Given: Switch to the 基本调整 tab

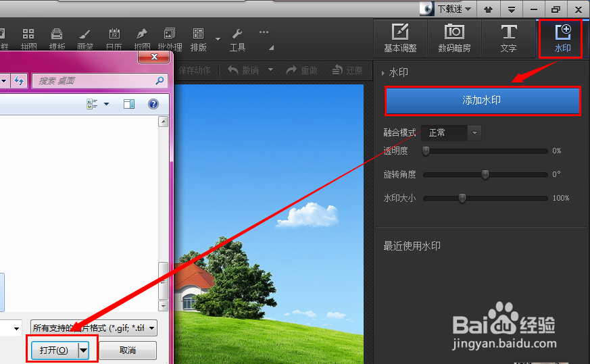Looking at the screenshot, I should (x=400, y=38).
